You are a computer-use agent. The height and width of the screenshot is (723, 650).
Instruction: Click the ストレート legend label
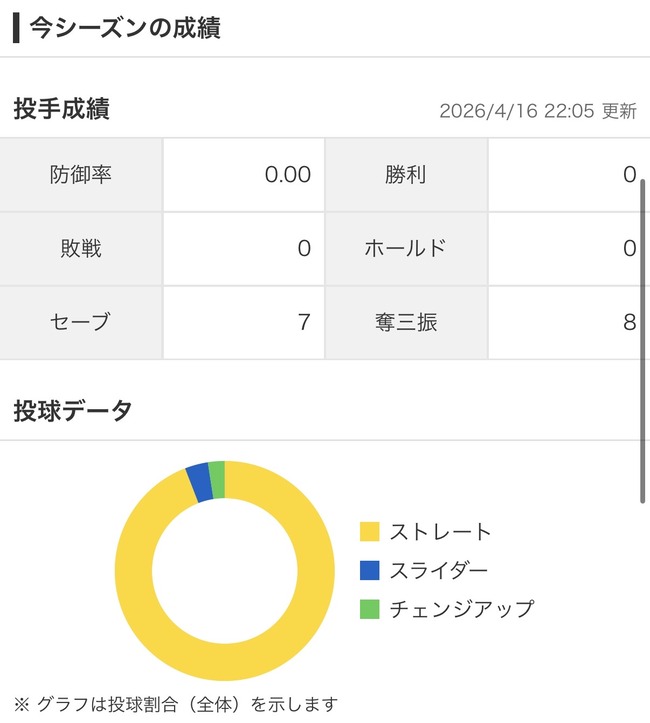441,532
